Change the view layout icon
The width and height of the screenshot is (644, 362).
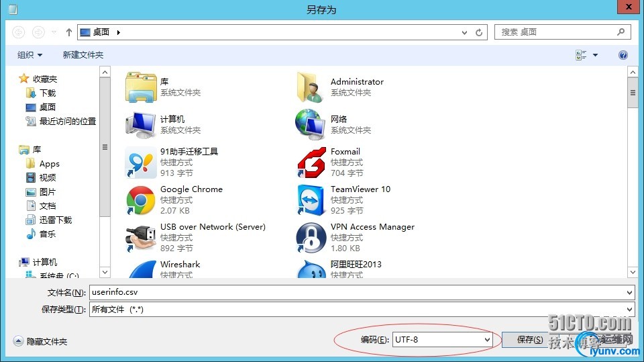pos(581,55)
